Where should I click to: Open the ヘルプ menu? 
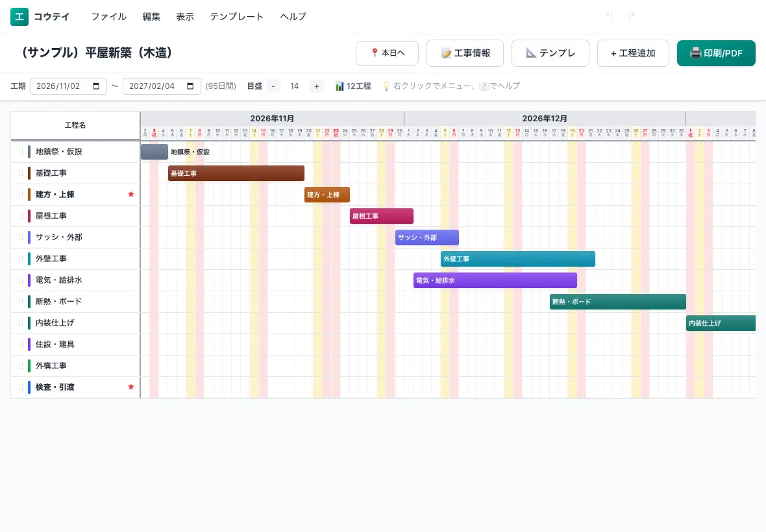coord(293,17)
